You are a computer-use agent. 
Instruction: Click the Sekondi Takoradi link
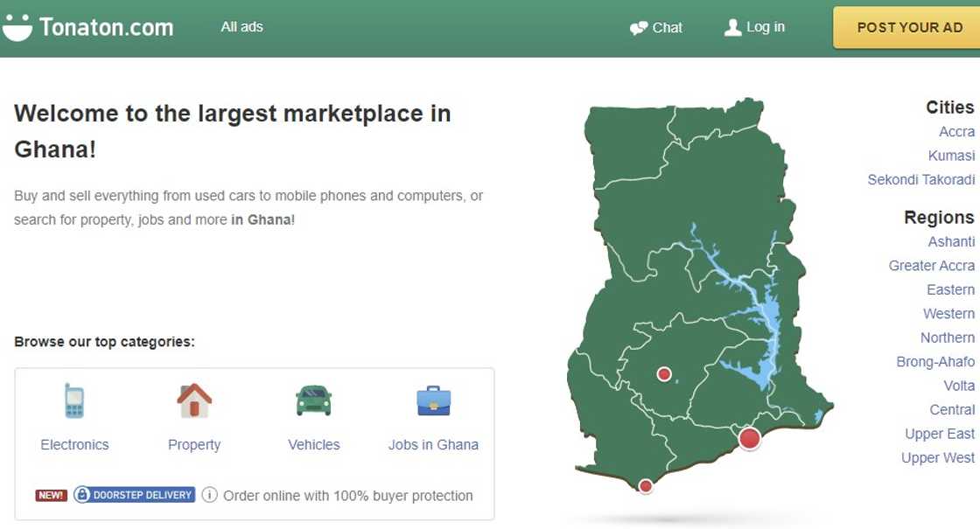coord(921,179)
